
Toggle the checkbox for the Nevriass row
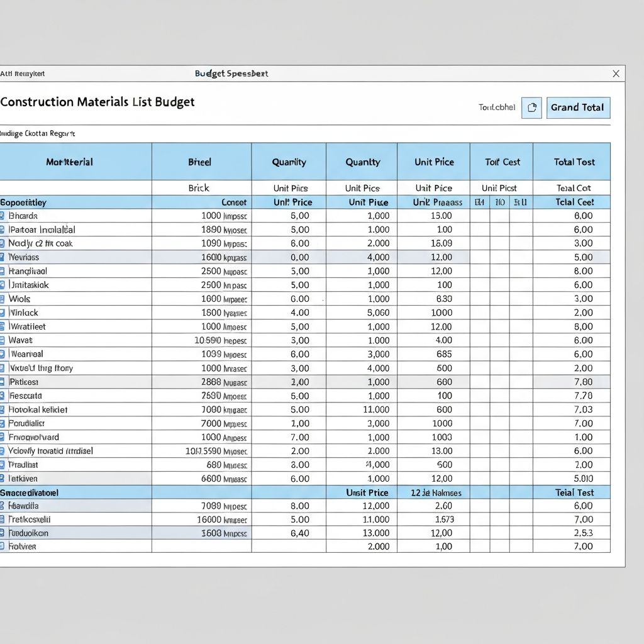click(3, 257)
